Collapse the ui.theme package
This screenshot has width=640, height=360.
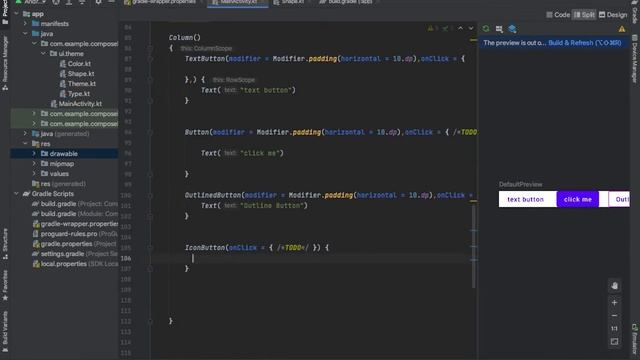pos(43,53)
